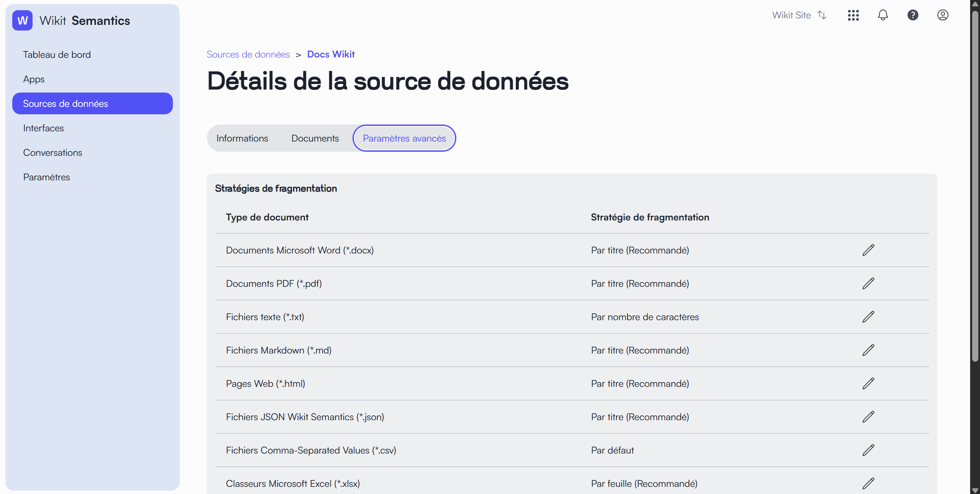980x494 pixels.
Task: Open Conversations in the sidebar
Action: pos(93,152)
